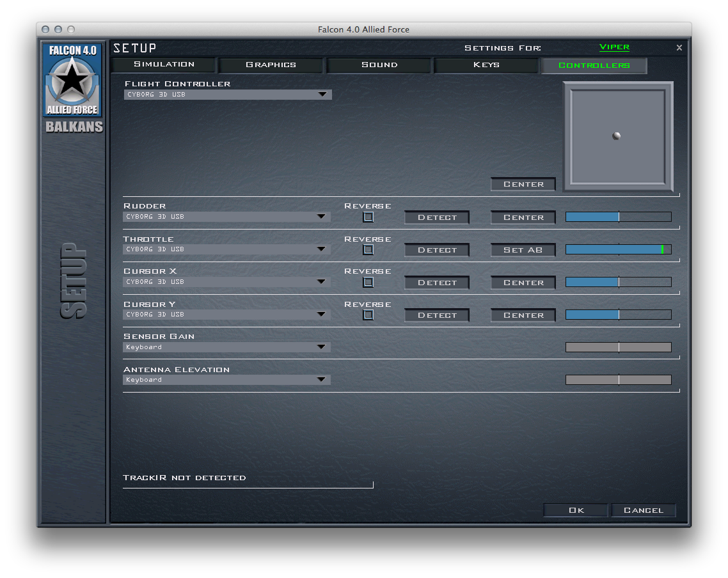Open the Cursor Y device dropdown
The width and height of the screenshot is (728, 578).
point(226,315)
